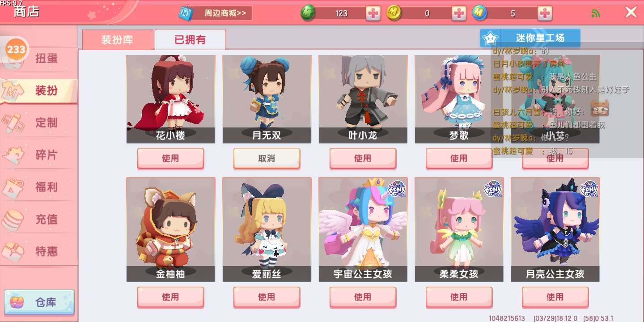The image size is (644, 322).
Task: Use the 宇宙公主女孩 outfit
Action: pyautogui.click(x=363, y=297)
